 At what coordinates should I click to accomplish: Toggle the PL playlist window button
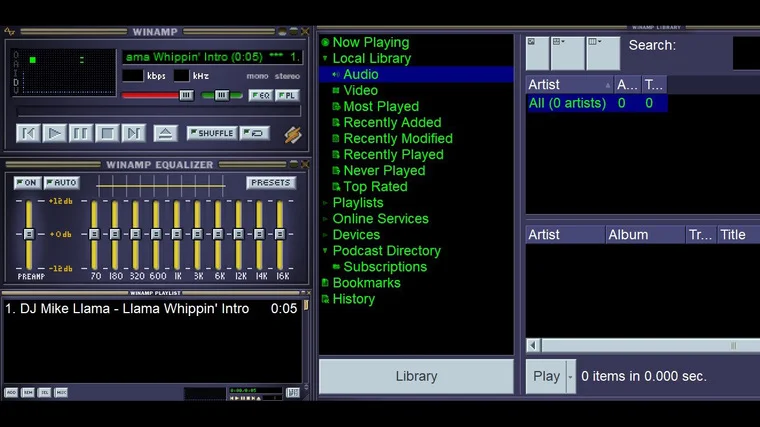point(287,95)
